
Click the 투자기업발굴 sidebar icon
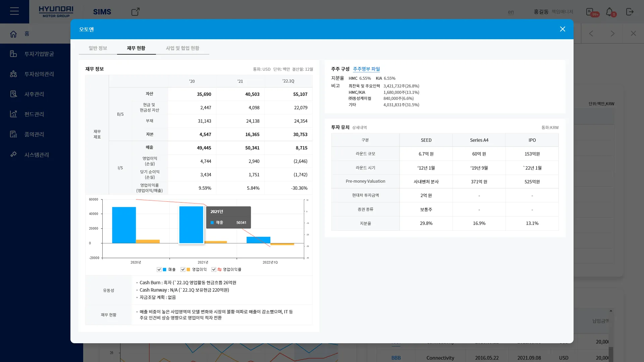coord(13,54)
